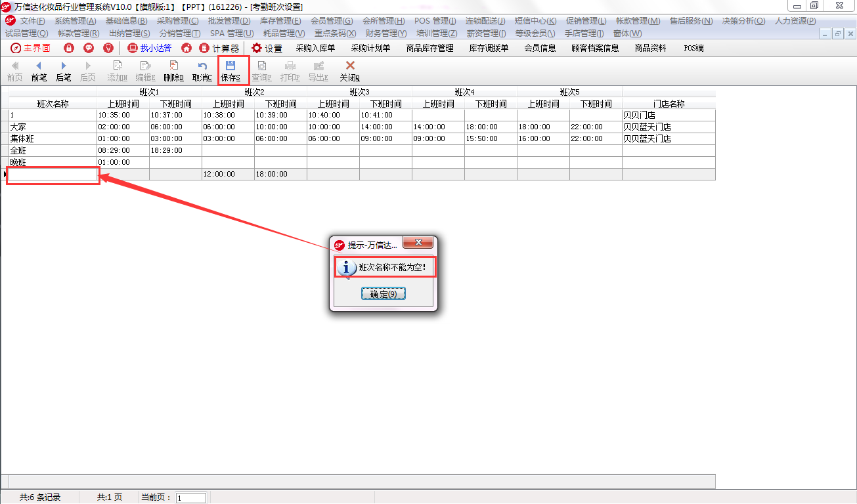Screen dimensions: 857x504
Task: Click the 门店名称 column header
Action: click(x=669, y=104)
